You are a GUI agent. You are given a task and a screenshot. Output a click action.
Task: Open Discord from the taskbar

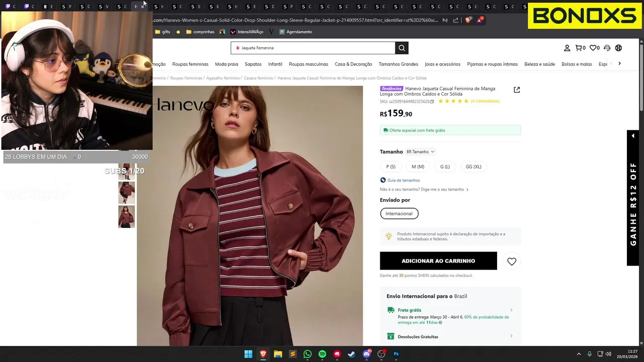[x=367, y=354]
